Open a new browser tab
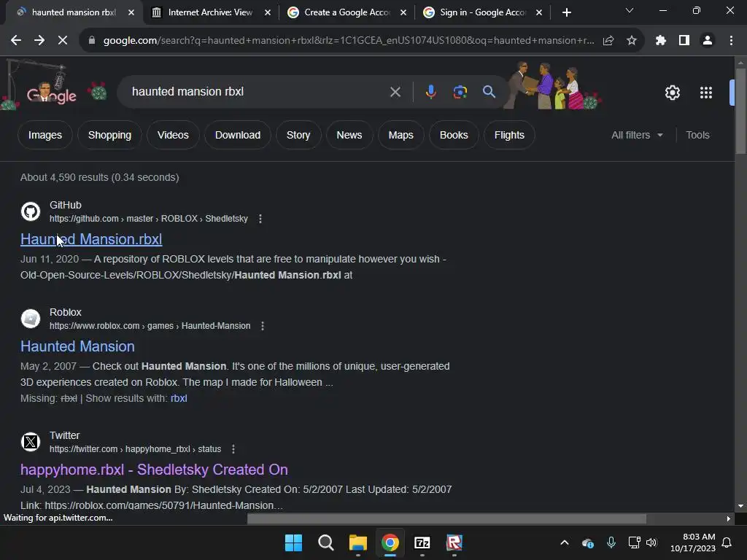The height and width of the screenshot is (560, 747). [x=566, y=12]
